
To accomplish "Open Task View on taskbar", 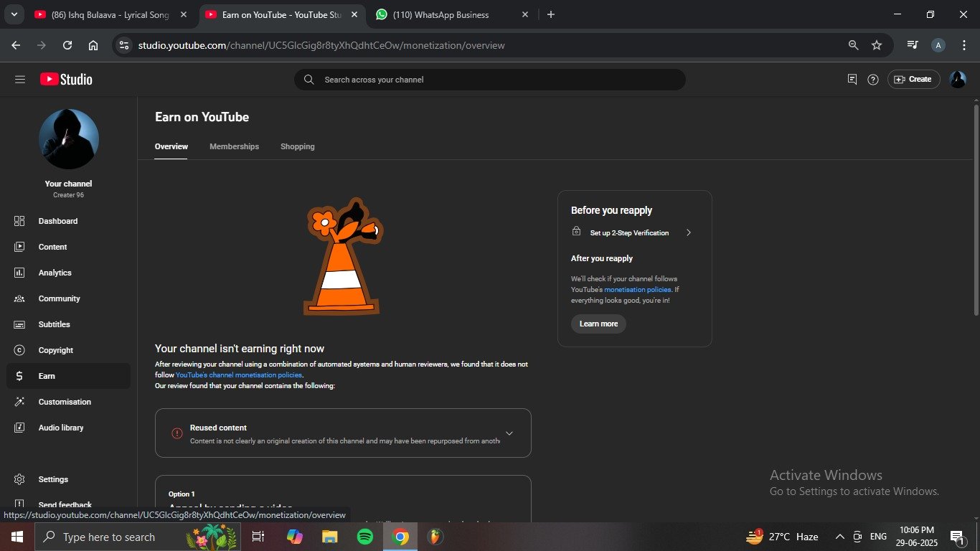I will pos(258,537).
